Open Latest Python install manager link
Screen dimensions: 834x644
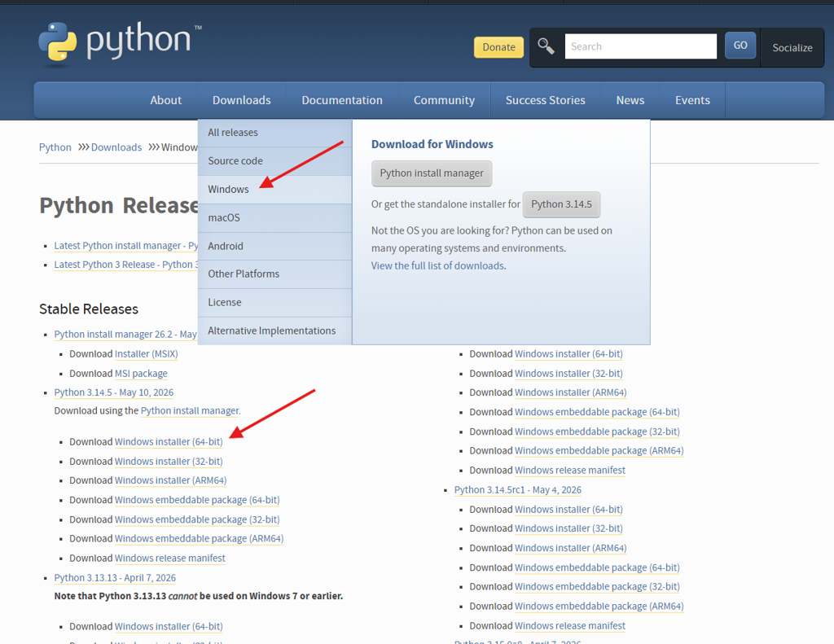(125, 246)
